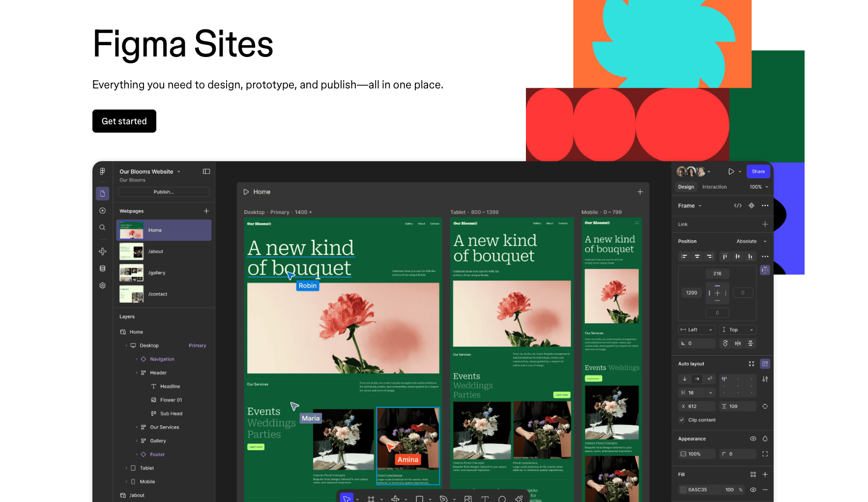Click the align right icon
This screenshot has height=502, width=868.
710,256
